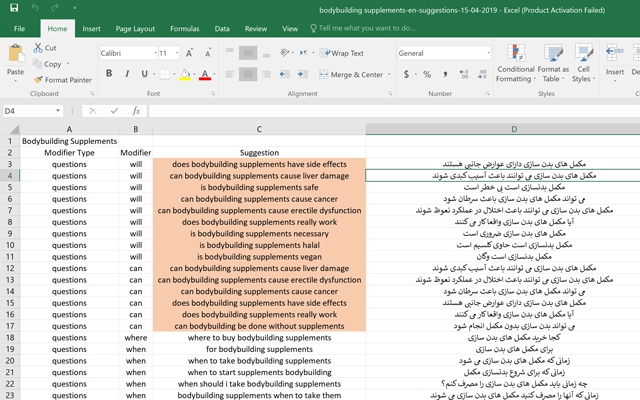Click the Wrap Text button
Image resolution: width=640 pixels, height=400 pixels.
pyautogui.click(x=342, y=53)
